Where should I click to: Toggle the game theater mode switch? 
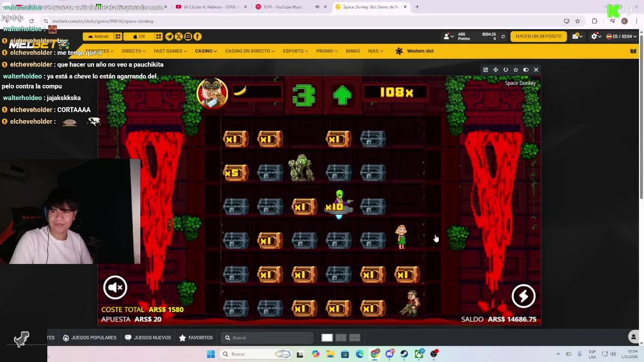[526, 70]
